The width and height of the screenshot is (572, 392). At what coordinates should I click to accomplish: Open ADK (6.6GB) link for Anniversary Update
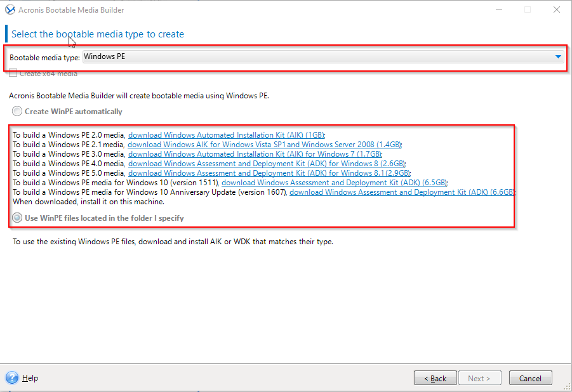(402, 192)
